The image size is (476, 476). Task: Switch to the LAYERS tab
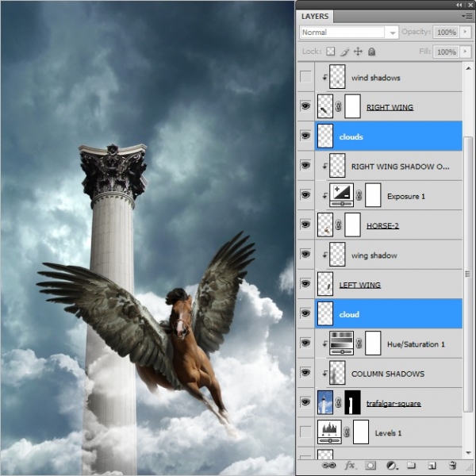pos(315,16)
